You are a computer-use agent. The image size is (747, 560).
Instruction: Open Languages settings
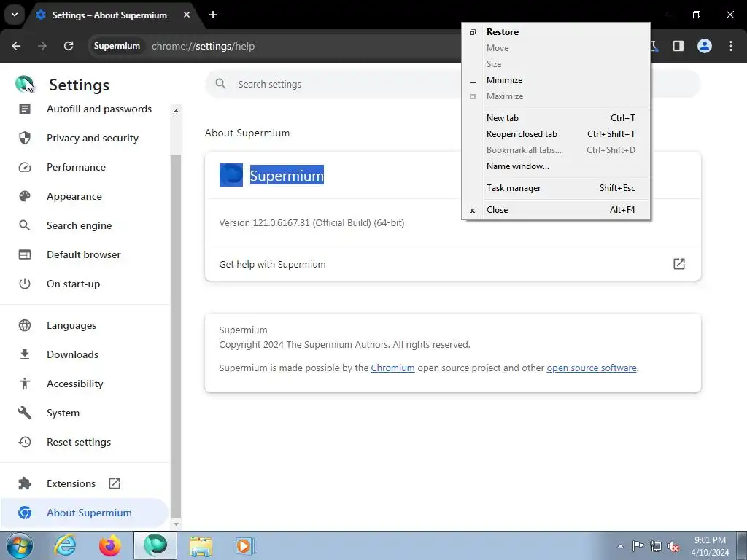(x=85, y=325)
